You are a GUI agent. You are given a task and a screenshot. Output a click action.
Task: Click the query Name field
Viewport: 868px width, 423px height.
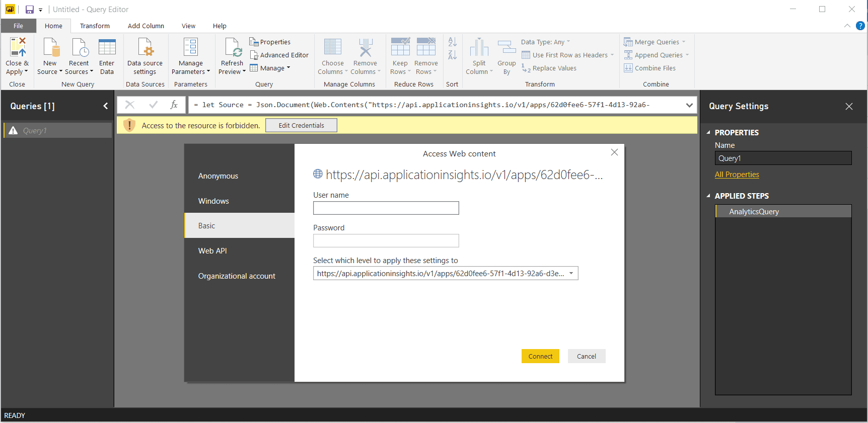[x=783, y=158]
